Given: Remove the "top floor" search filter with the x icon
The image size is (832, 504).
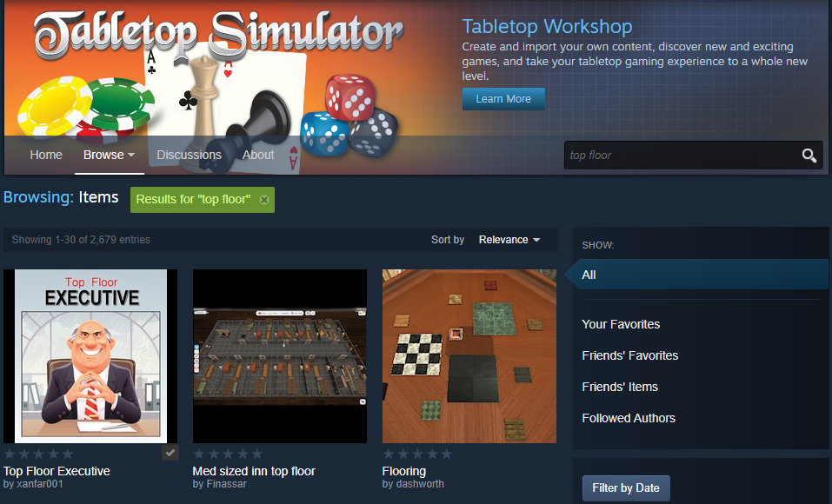Looking at the screenshot, I should tap(263, 200).
